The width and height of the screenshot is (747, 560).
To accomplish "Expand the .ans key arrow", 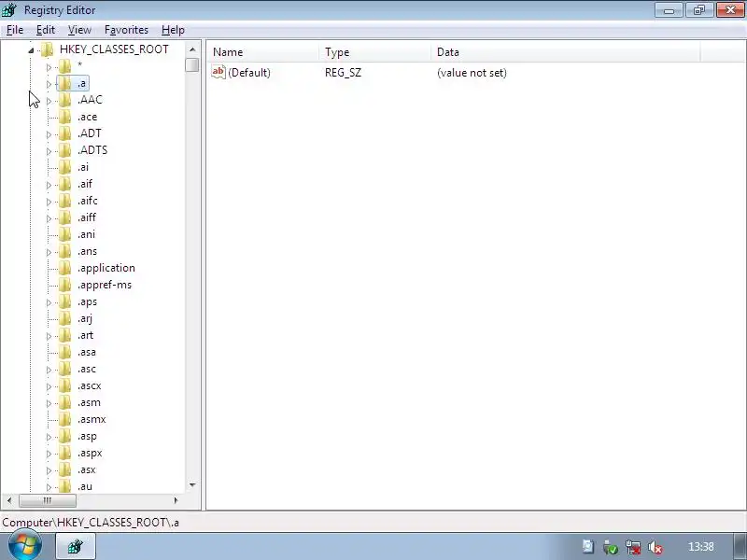I will [49, 252].
